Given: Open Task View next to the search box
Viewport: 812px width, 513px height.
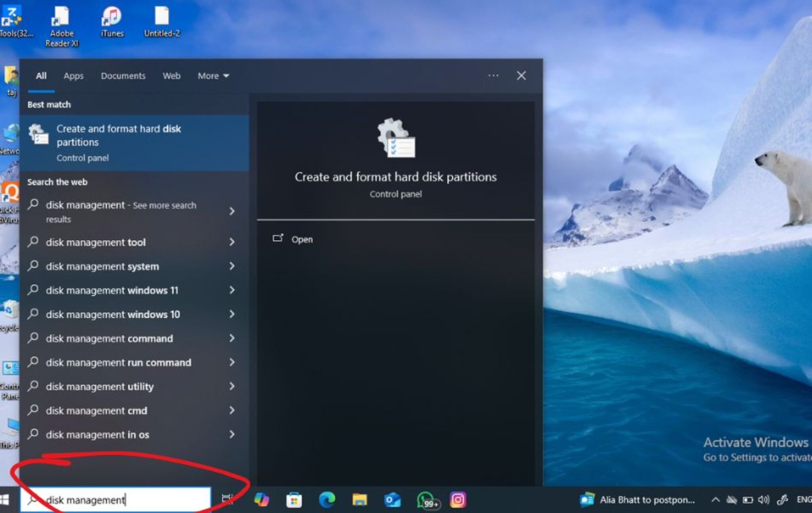Looking at the screenshot, I should [226, 499].
